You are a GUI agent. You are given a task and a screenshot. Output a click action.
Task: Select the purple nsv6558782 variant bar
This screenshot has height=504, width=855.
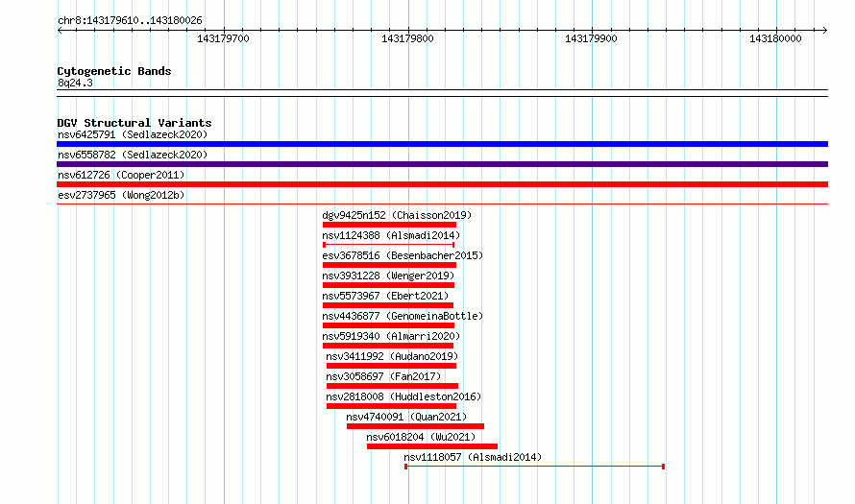click(x=442, y=164)
